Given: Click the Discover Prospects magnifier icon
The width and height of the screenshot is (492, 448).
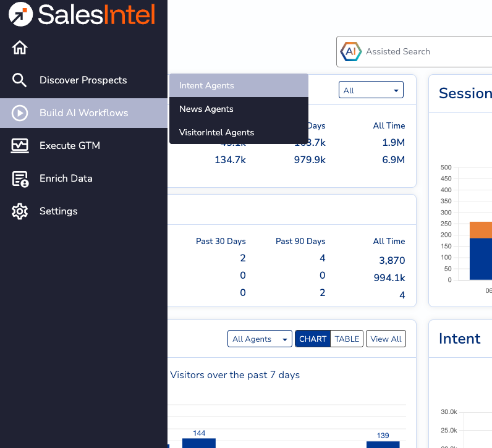Looking at the screenshot, I should (x=19, y=80).
